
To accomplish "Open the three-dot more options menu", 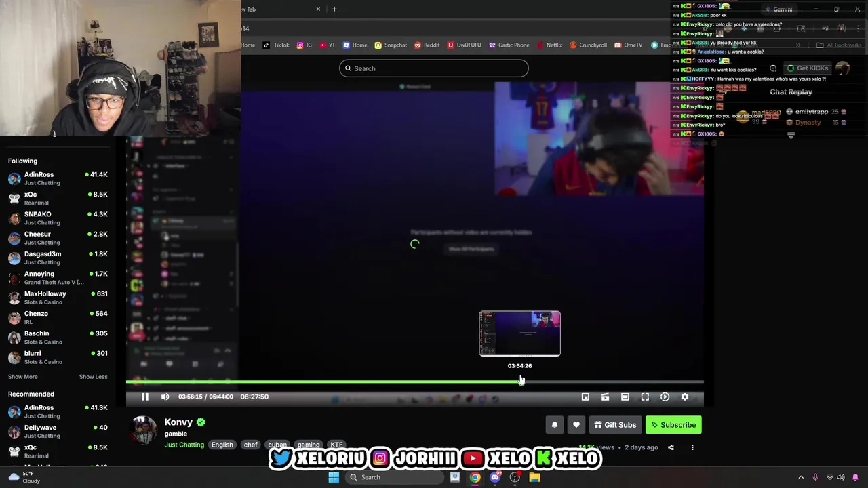I will click(x=692, y=447).
